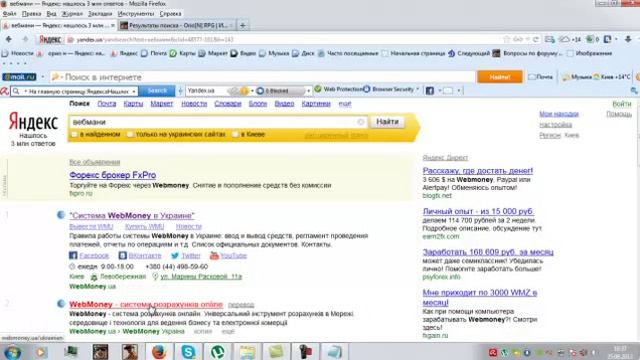The image size is (640, 360).
Task: Click the orange Найти! toolbar button
Action: coord(500,77)
